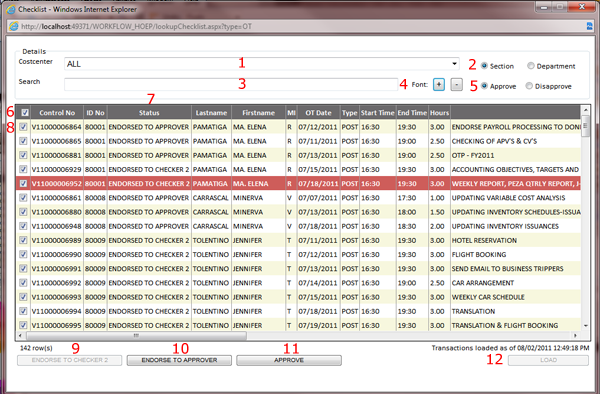Increase font size with plus button
This screenshot has height=394, width=600.
439,85
